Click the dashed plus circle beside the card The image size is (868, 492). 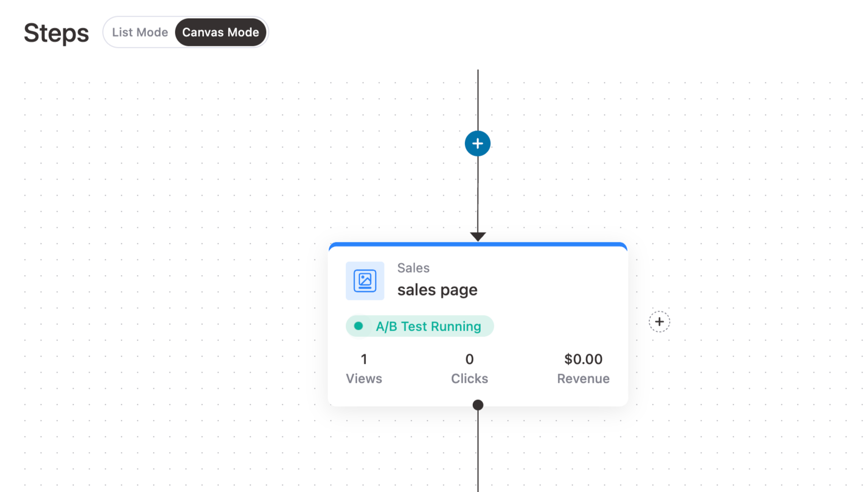(x=659, y=322)
